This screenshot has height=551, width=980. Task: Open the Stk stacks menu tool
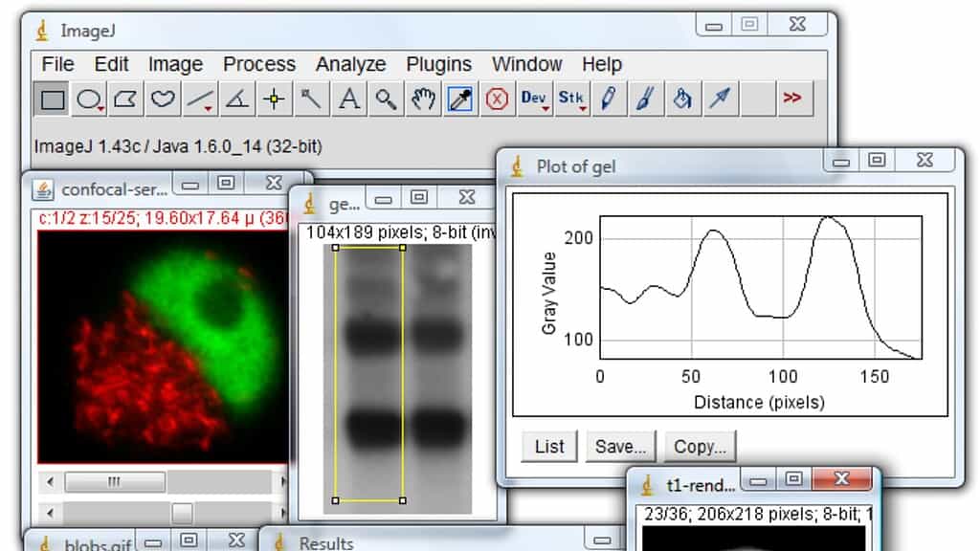[x=570, y=99]
